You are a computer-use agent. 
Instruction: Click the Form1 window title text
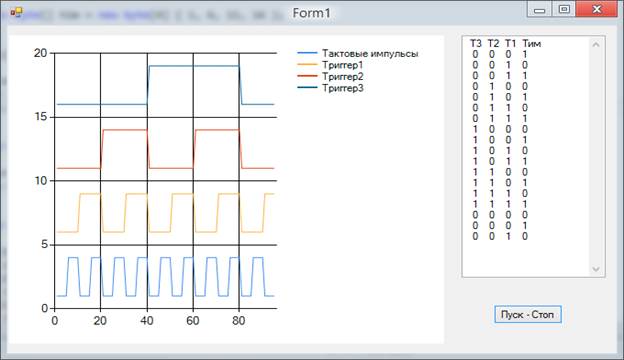coord(312,13)
